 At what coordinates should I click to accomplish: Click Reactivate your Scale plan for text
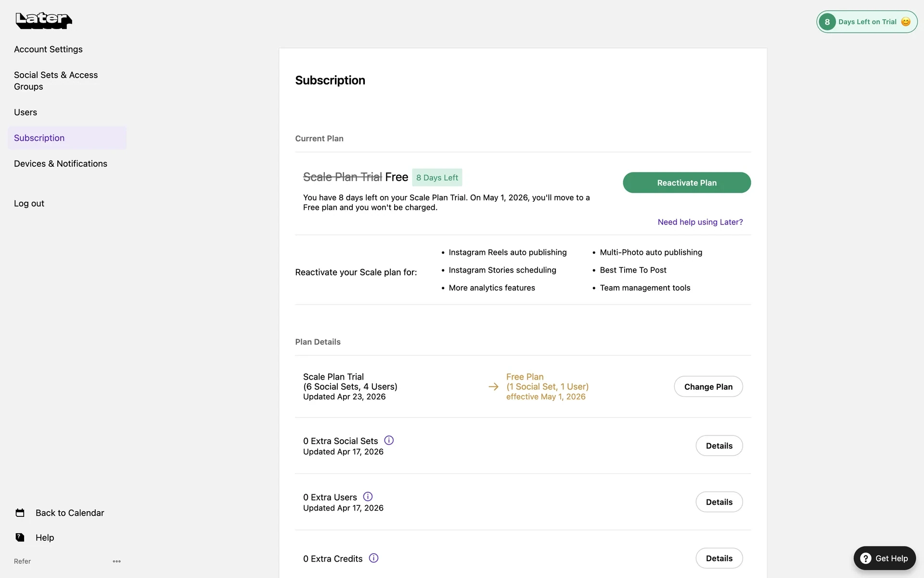point(356,272)
